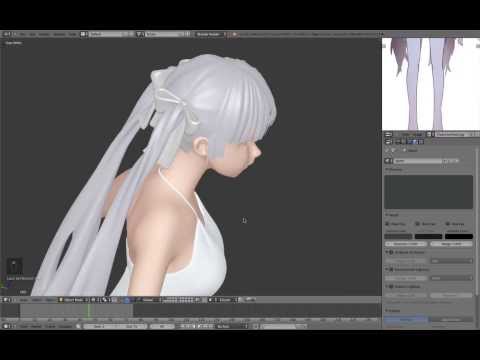Open the Object Mode dropdown
480x360 pixels.
pos(73,300)
